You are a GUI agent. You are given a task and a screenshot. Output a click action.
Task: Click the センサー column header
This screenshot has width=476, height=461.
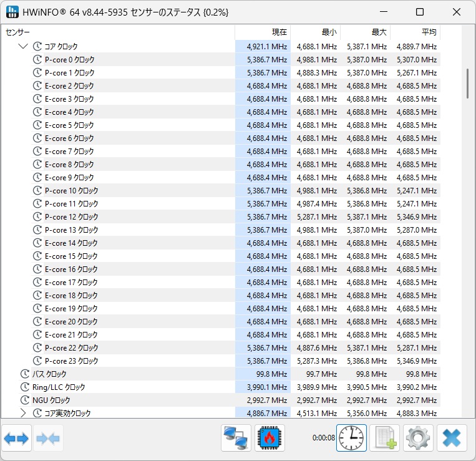click(118, 32)
